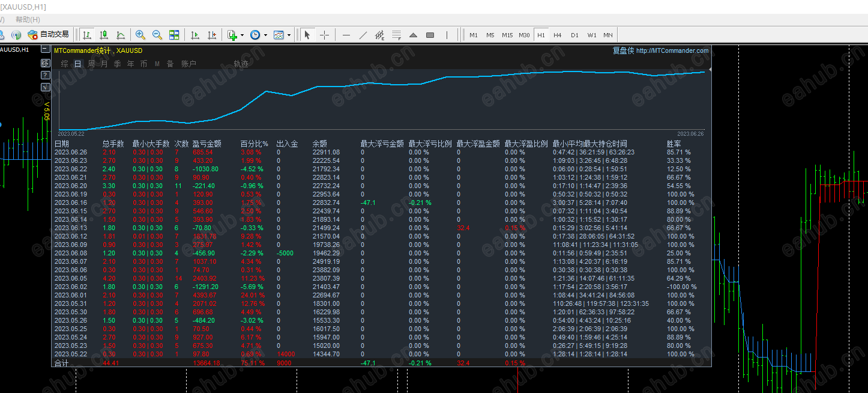Switch to M30 timeframe

(x=524, y=35)
